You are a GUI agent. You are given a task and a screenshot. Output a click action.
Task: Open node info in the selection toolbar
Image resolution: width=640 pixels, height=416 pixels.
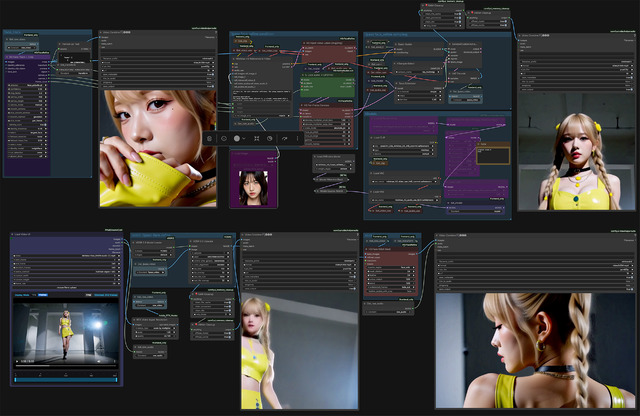[209, 139]
